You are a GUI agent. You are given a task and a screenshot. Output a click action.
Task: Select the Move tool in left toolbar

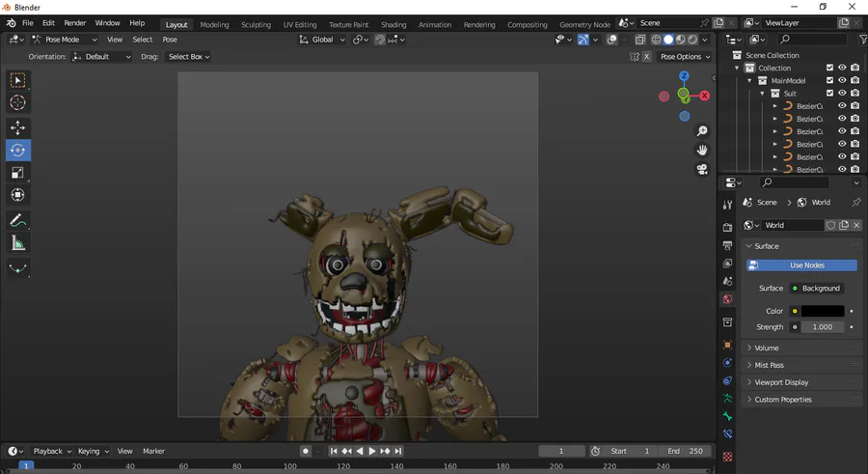17,127
